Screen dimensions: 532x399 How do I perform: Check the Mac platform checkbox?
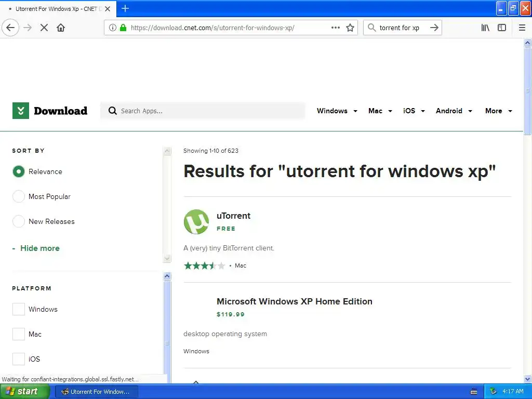coord(19,334)
